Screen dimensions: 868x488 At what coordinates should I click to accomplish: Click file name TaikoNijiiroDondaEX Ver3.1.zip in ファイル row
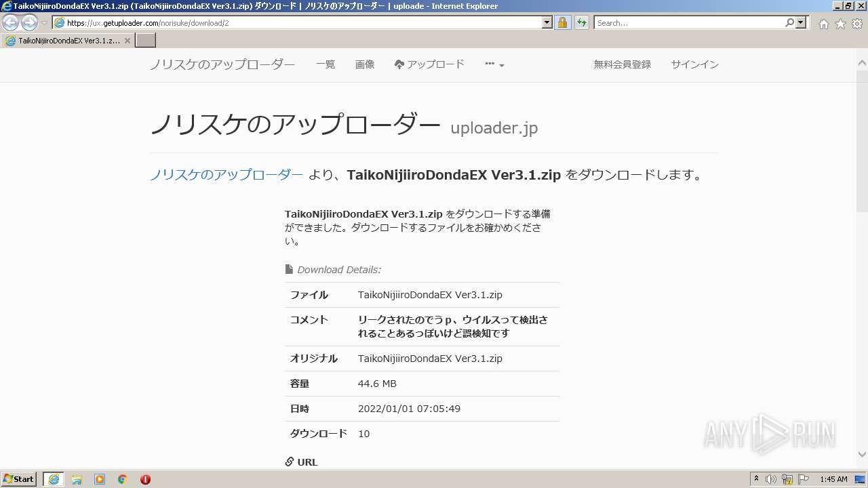(430, 295)
